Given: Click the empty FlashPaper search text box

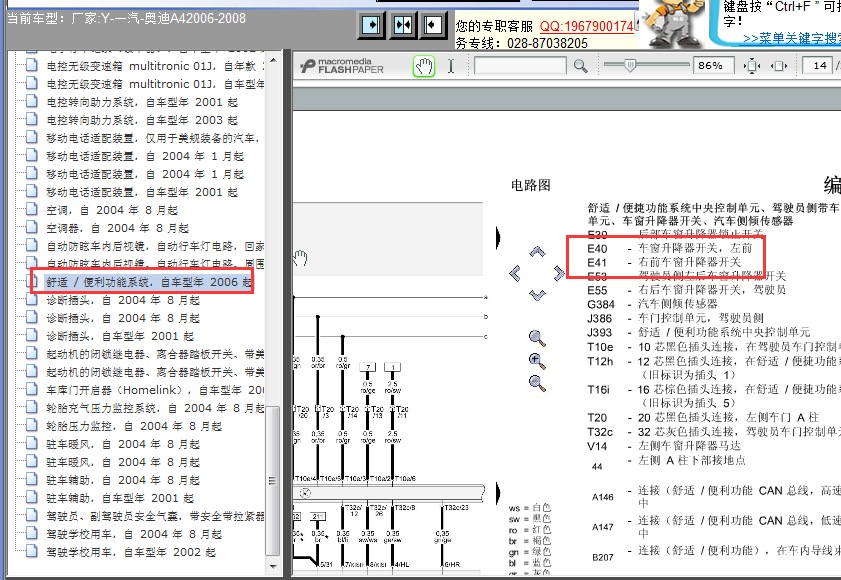Looking at the screenshot, I should click(520, 66).
